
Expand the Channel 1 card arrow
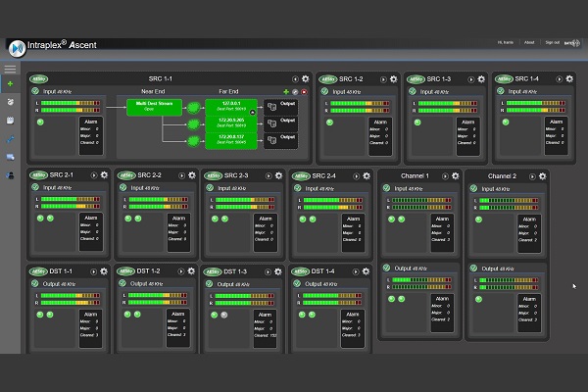click(445, 176)
